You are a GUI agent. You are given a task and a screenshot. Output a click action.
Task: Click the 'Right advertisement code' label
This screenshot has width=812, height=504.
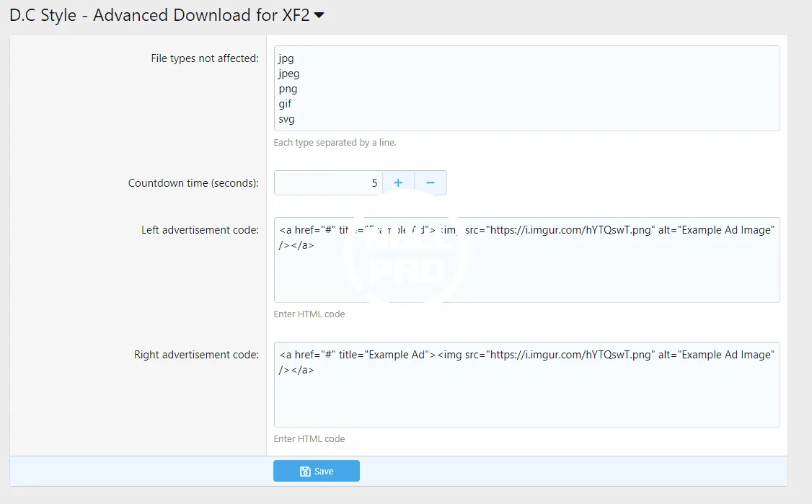196,355
